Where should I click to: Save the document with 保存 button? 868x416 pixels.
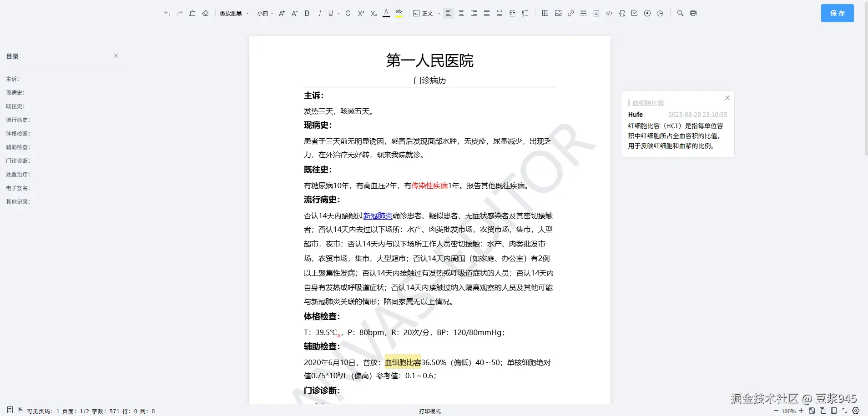pos(838,13)
